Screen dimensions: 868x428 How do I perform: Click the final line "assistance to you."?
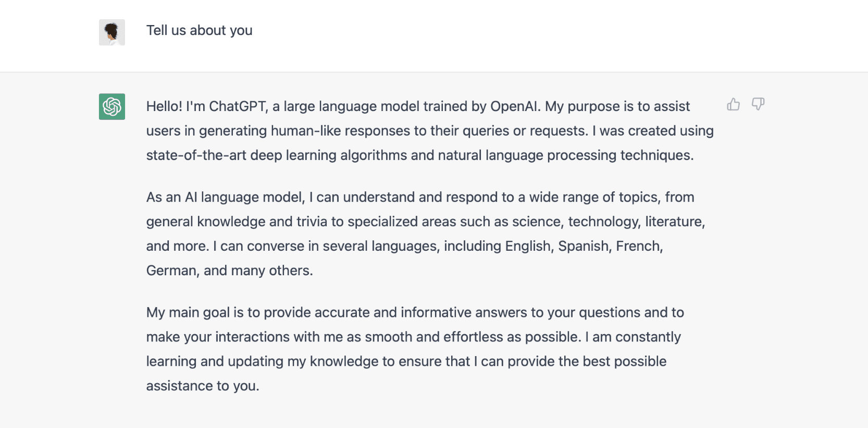point(203,386)
